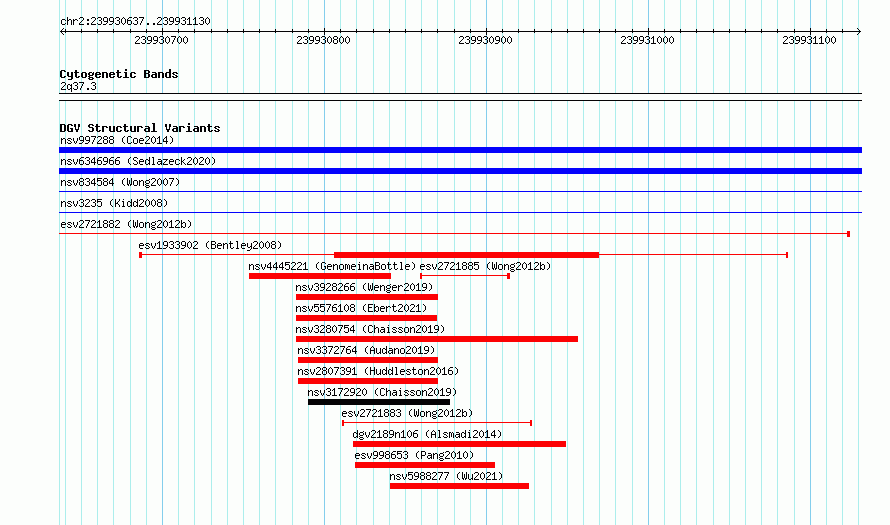Click ruler position 239931000

pyautogui.click(x=647, y=40)
